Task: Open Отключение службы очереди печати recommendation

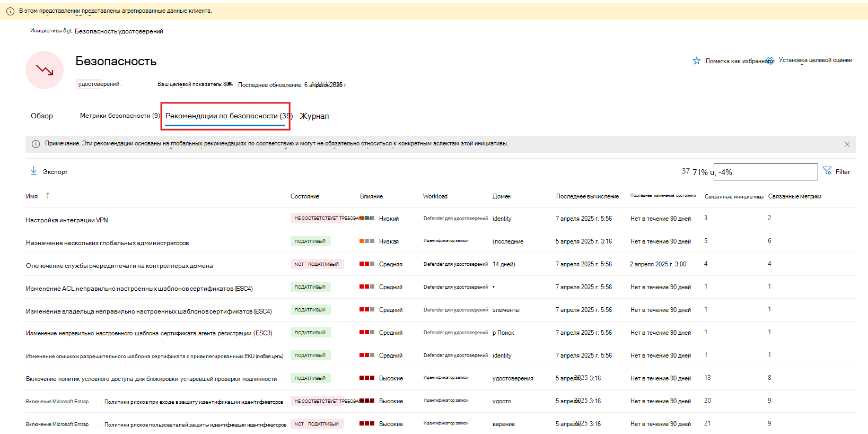Action: 119,266
